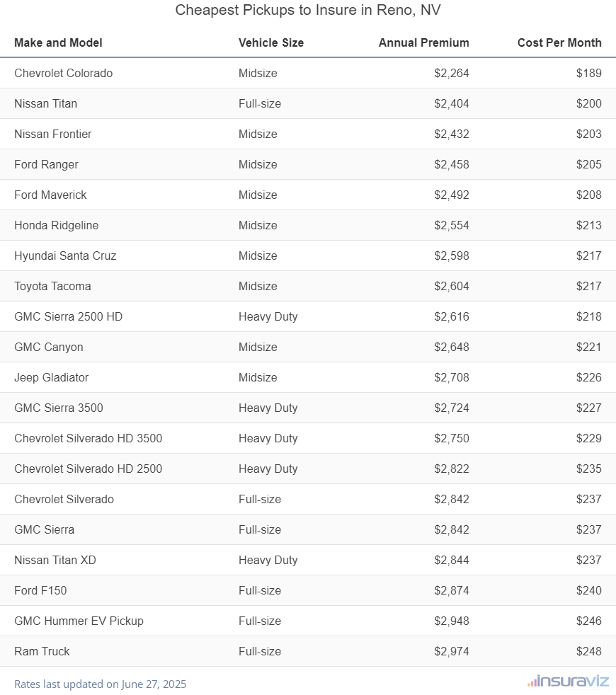Click the Insuraviz logo icon

[x=532, y=682]
